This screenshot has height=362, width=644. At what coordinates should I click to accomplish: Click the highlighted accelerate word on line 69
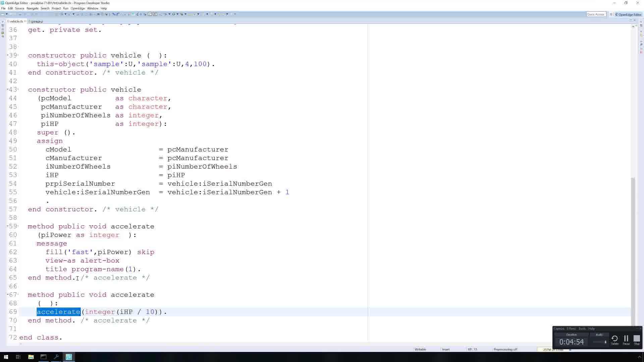tap(59, 312)
